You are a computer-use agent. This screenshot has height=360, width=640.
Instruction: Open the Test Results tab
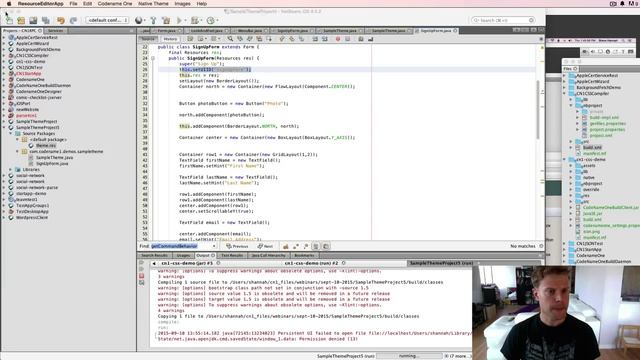232,255
